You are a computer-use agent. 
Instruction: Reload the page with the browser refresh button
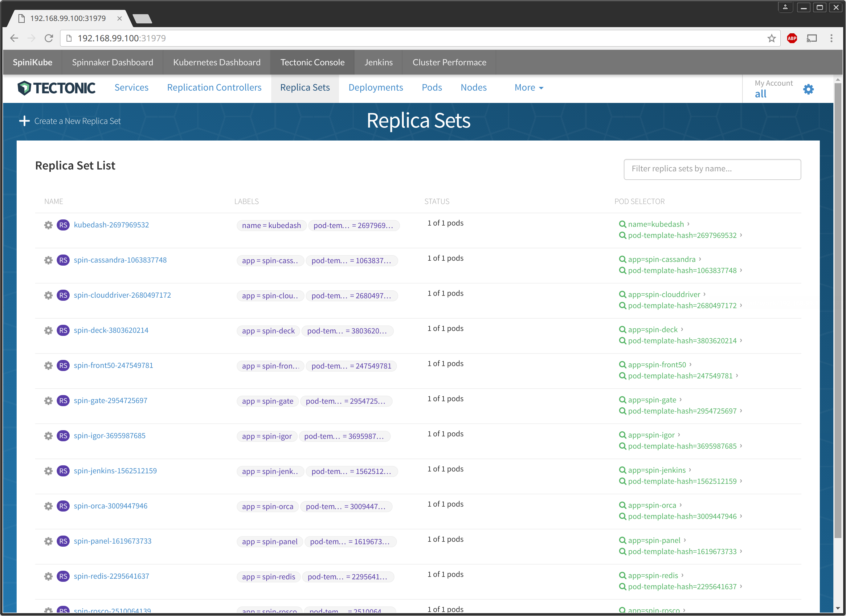(49, 38)
